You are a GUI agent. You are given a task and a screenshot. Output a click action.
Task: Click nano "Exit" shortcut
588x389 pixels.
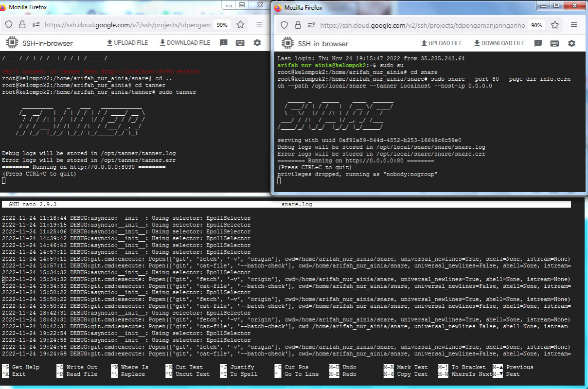(14, 374)
